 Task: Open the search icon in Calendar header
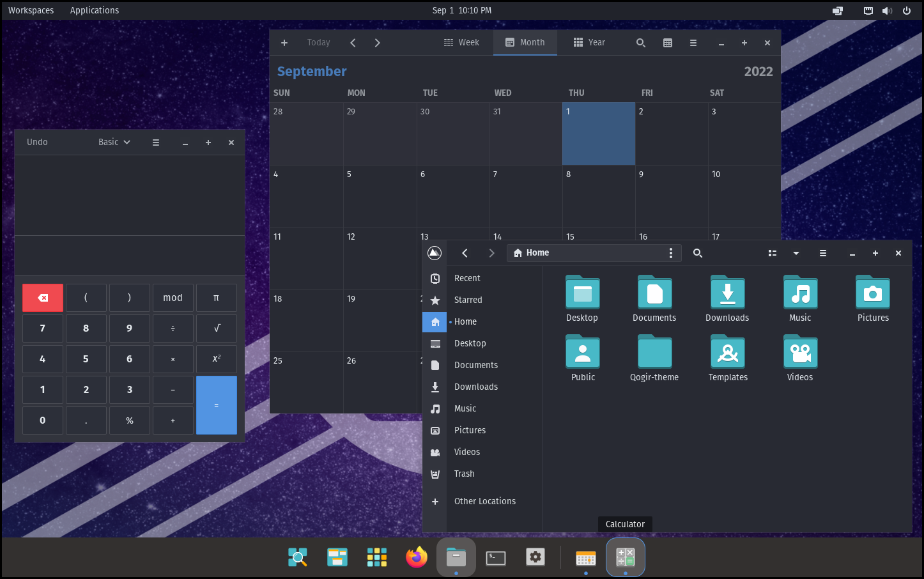[x=640, y=43]
